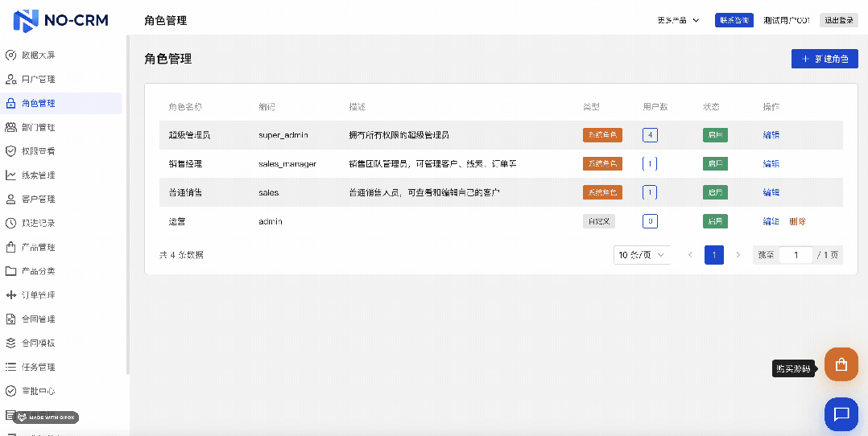Image resolution: width=868 pixels, height=436 pixels.
Task: Click user count badge 0 for admin
Action: pyautogui.click(x=650, y=221)
